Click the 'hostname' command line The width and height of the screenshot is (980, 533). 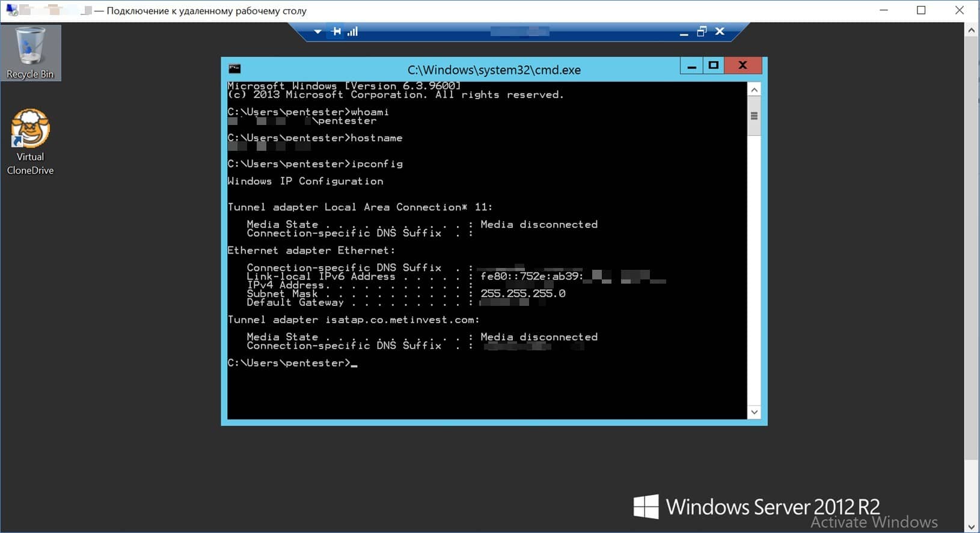[x=315, y=138]
